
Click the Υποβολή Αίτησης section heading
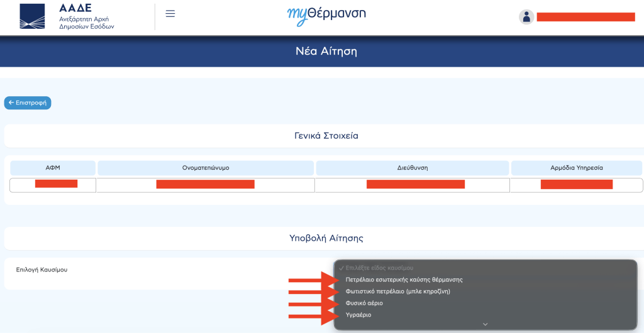326,238
